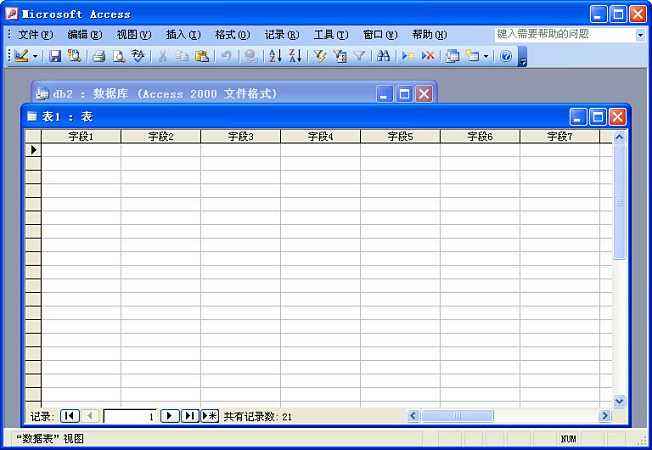Viewport: 652px width, 450px height.
Task: Click the Design View toolbar icon
Action: click(22, 56)
